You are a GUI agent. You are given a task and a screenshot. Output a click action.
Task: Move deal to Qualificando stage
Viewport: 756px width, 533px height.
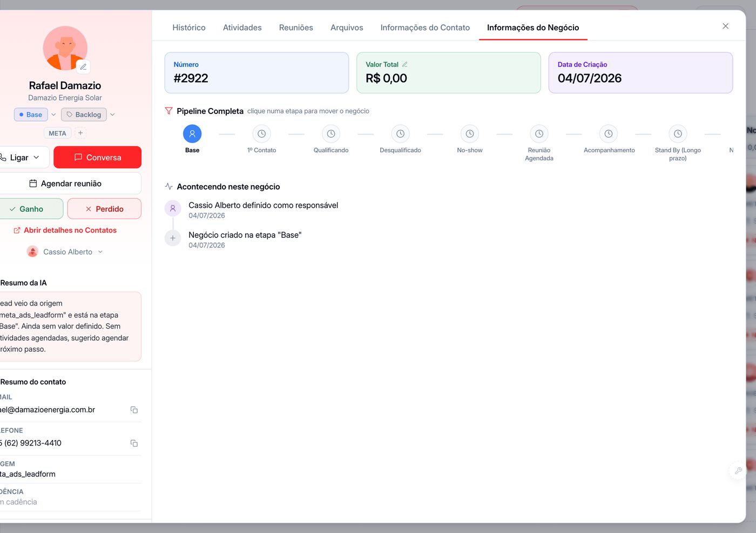[x=331, y=134]
